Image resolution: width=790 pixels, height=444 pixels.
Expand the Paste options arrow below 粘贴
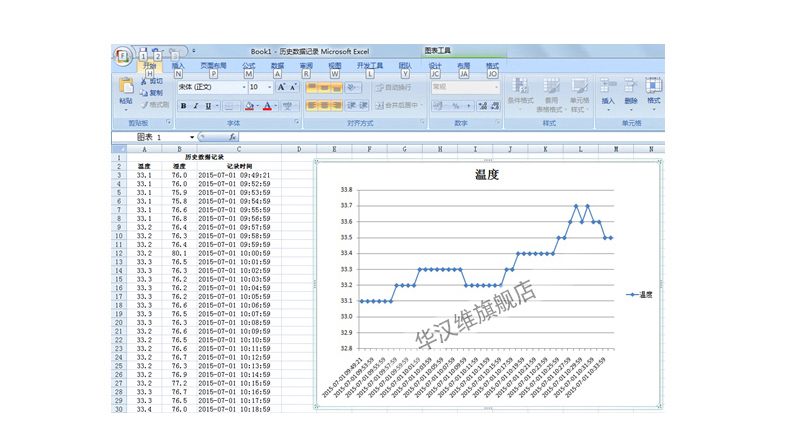tap(125, 109)
